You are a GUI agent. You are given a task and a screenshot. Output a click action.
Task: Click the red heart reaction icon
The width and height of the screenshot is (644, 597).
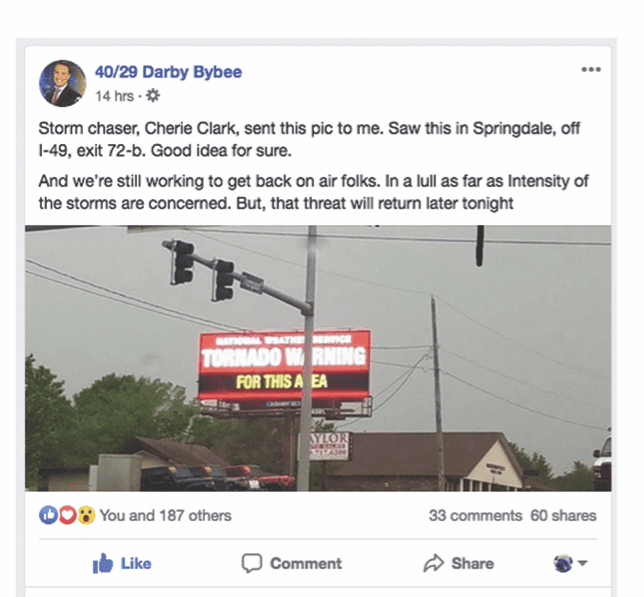pos(68,515)
